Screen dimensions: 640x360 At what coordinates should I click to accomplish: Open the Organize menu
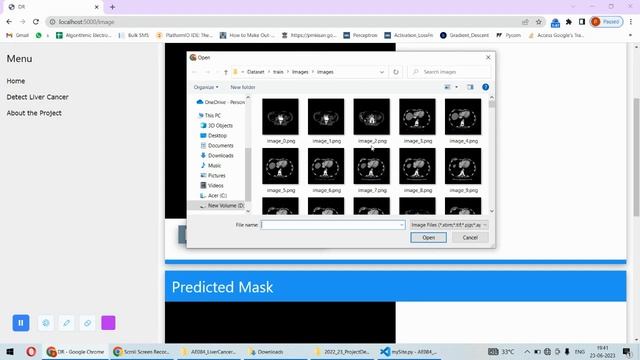point(206,87)
